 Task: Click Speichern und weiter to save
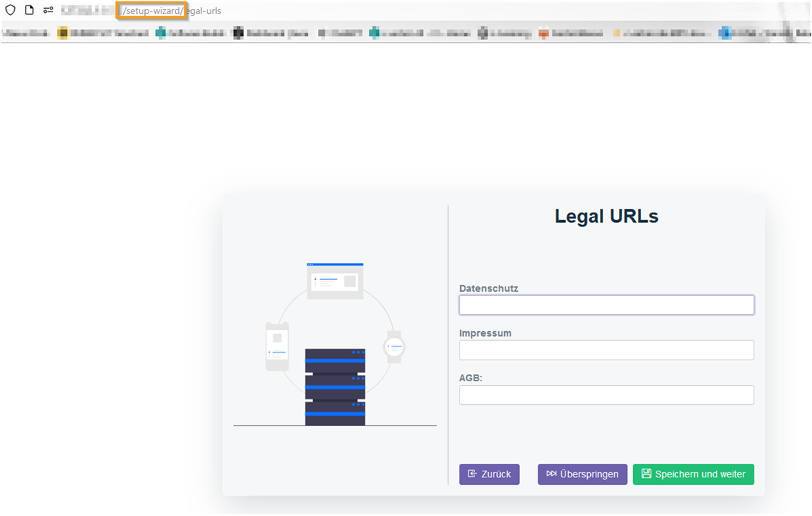(x=693, y=474)
